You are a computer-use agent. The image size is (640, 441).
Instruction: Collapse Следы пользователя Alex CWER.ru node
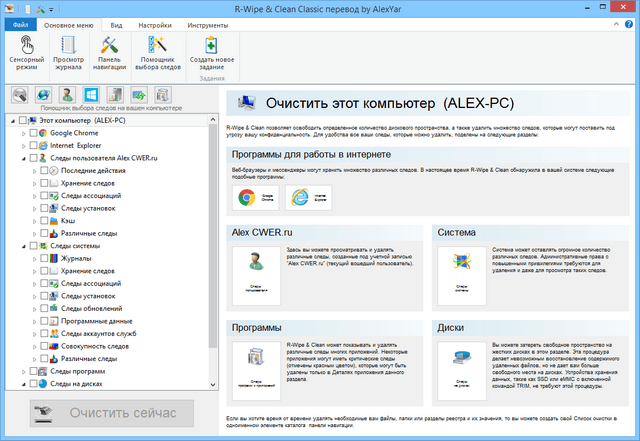(x=24, y=158)
